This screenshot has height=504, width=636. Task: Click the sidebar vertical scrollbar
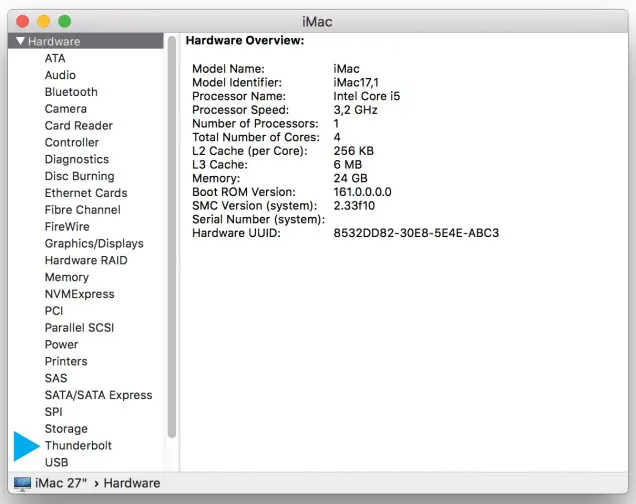(x=172, y=250)
